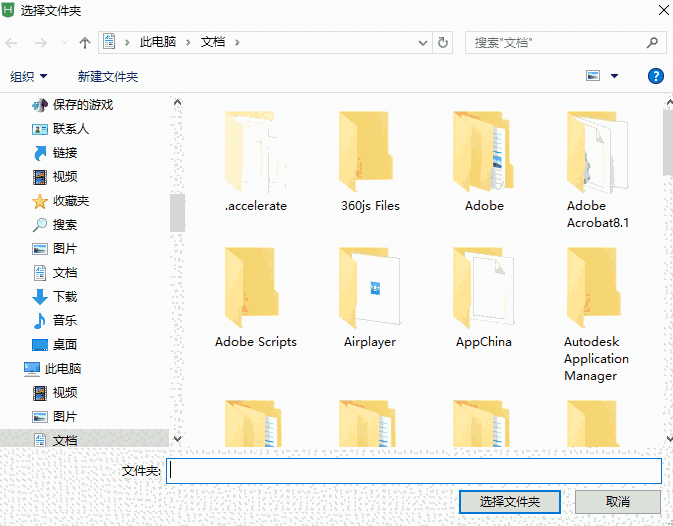673x526 pixels.
Task: Select the Adobe Acrobat8.1 folder
Action: click(x=597, y=170)
